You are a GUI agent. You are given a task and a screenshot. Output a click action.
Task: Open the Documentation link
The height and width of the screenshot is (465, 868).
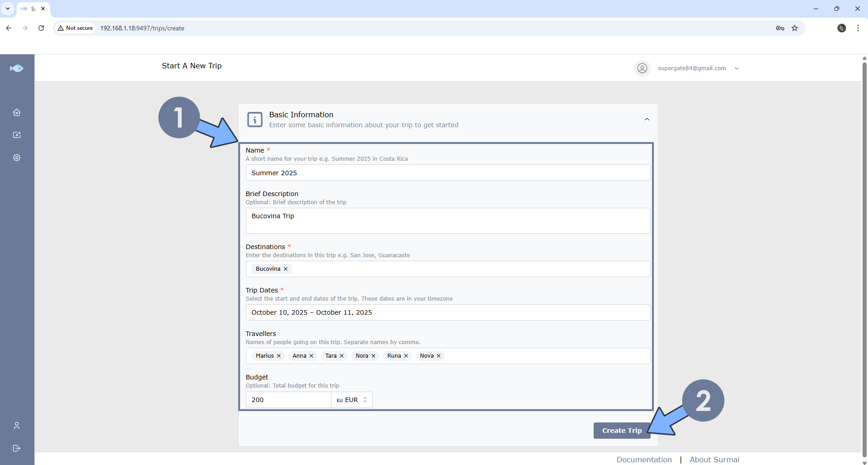pyautogui.click(x=644, y=460)
